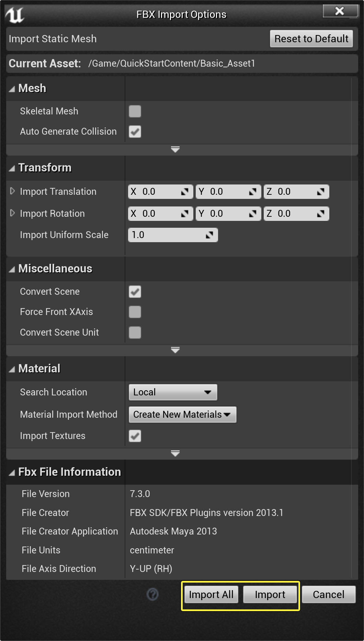Open the help question mark icon

click(152, 594)
